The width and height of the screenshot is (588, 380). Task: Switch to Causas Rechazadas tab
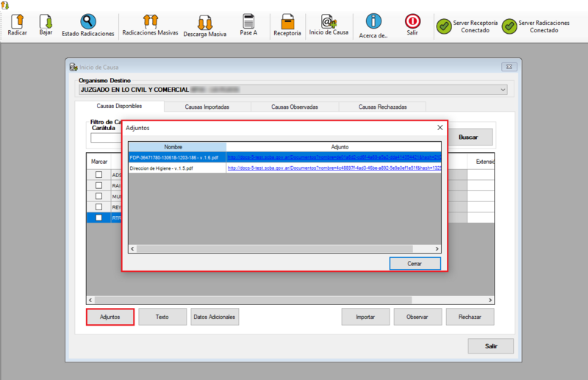pos(382,107)
